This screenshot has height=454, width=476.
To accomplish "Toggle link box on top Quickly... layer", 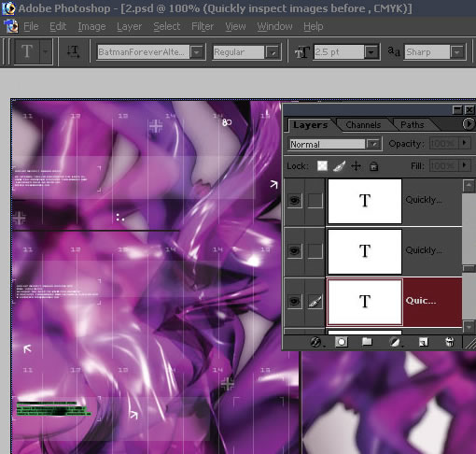I will 315,200.
